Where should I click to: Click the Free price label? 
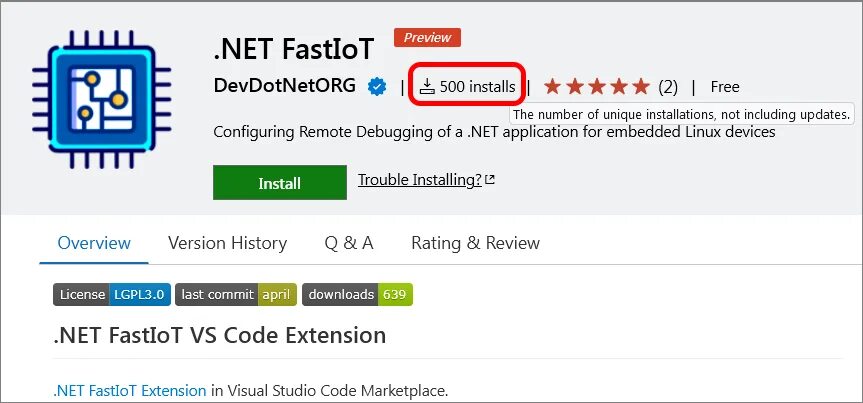(725, 86)
